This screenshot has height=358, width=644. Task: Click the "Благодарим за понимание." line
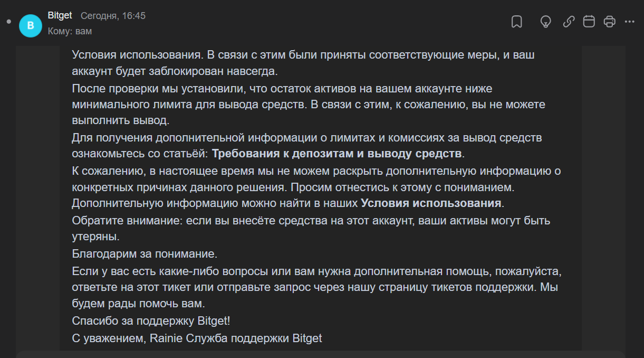click(x=145, y=254)
